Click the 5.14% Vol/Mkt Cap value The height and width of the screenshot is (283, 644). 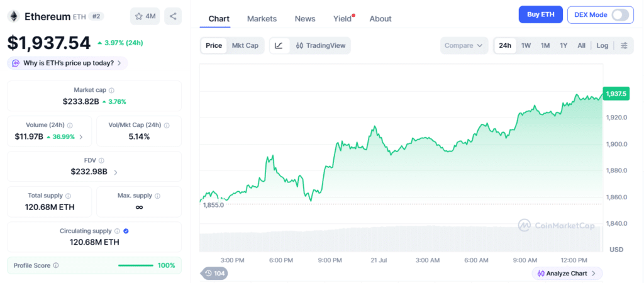[x=139, y=136]
